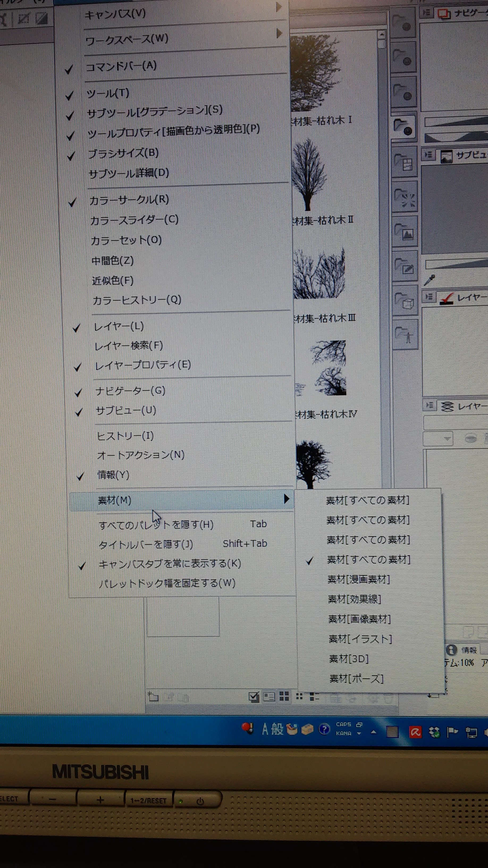488x868 pixels.
Task: Create a new folder in material palette
Action: coord(153,696)
